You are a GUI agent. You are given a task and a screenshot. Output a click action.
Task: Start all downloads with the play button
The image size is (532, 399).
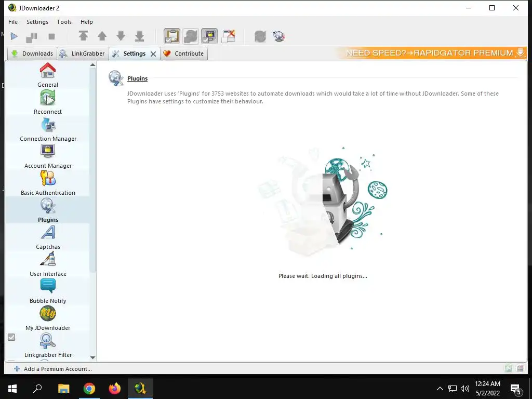[14, 36]
